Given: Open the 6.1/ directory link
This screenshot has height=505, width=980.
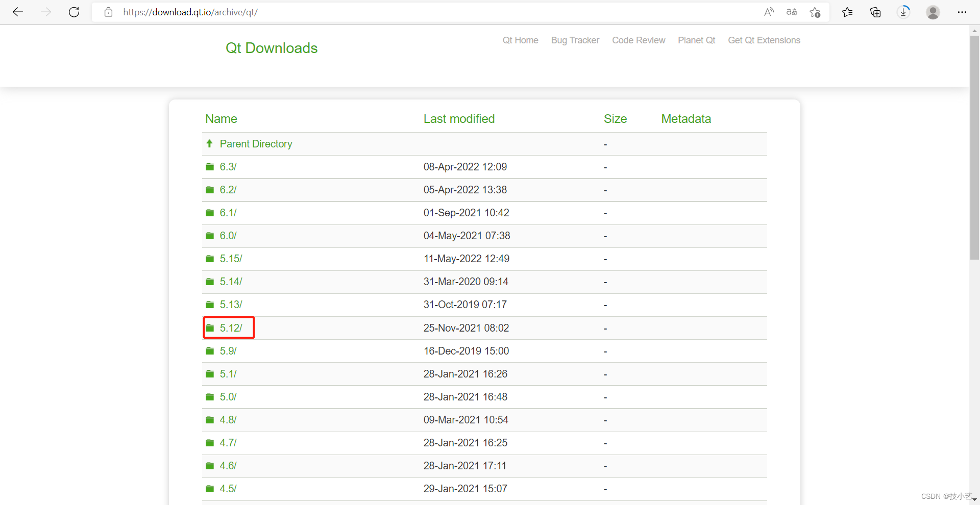Looking at the screenshot, I should (228, 213).
